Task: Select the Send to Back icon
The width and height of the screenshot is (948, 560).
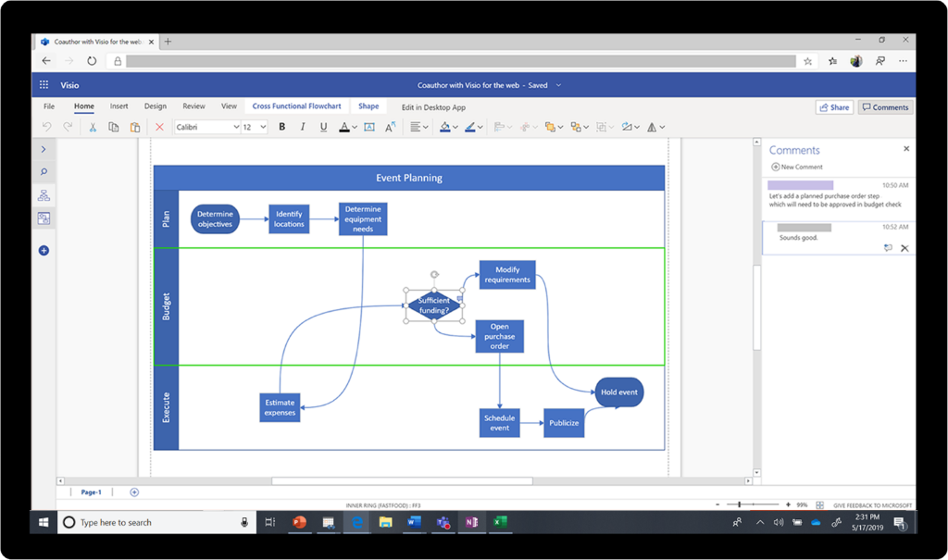Action: pyautogui.click(x=574, y=127)
